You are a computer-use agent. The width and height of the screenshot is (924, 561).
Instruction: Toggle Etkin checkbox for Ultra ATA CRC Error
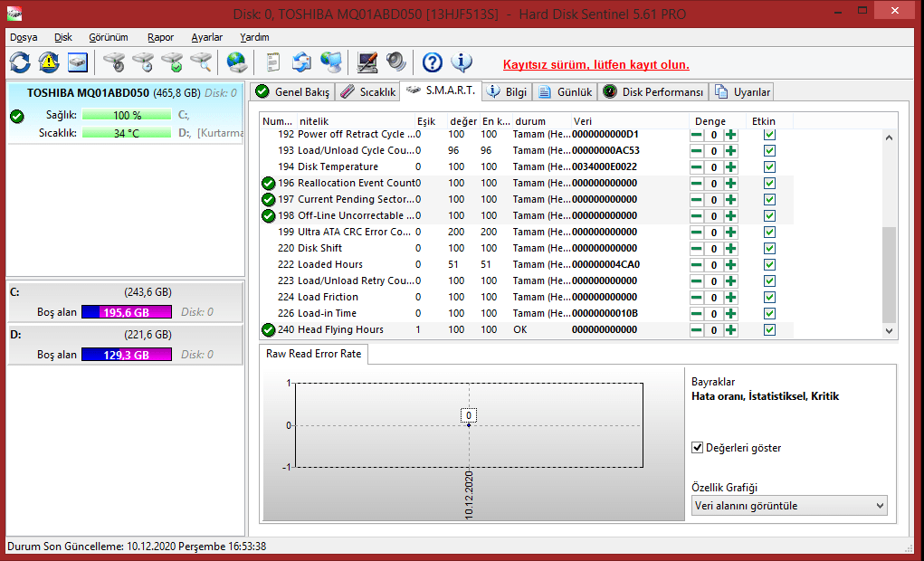(x=769, y=233)
